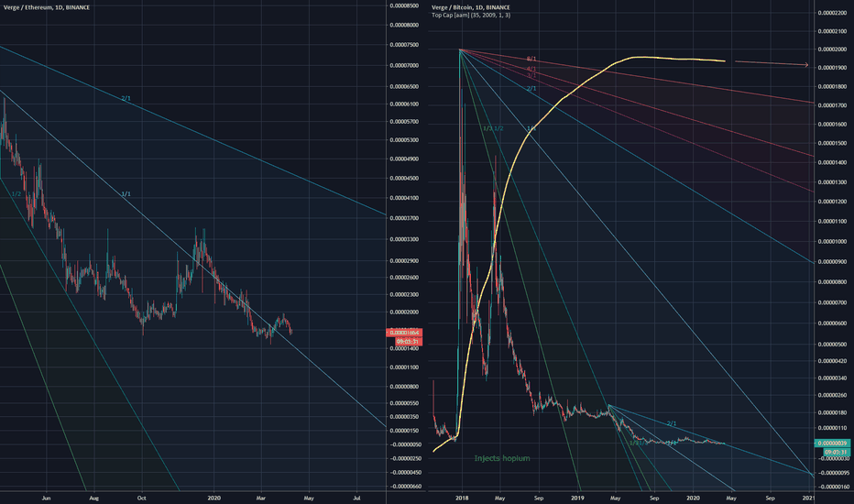Click the 0.00002900 price axis value

click(404, 261)
